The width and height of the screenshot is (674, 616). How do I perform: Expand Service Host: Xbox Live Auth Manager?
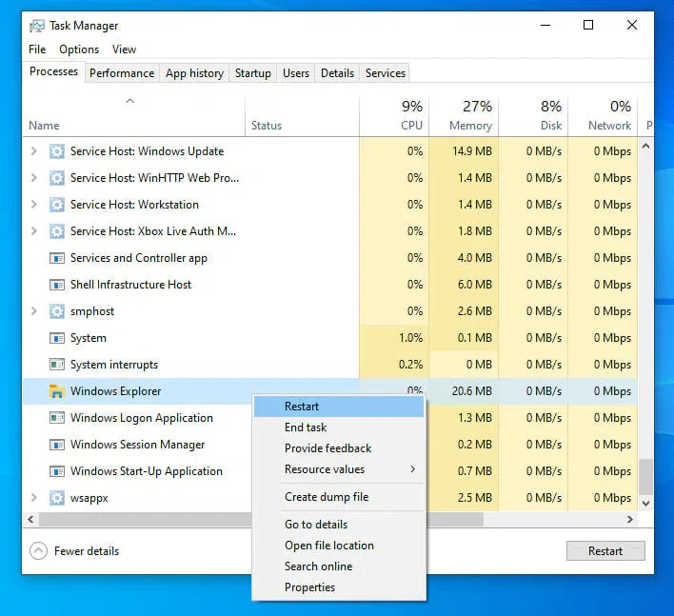pyautogui.click(x=34, y=231)
